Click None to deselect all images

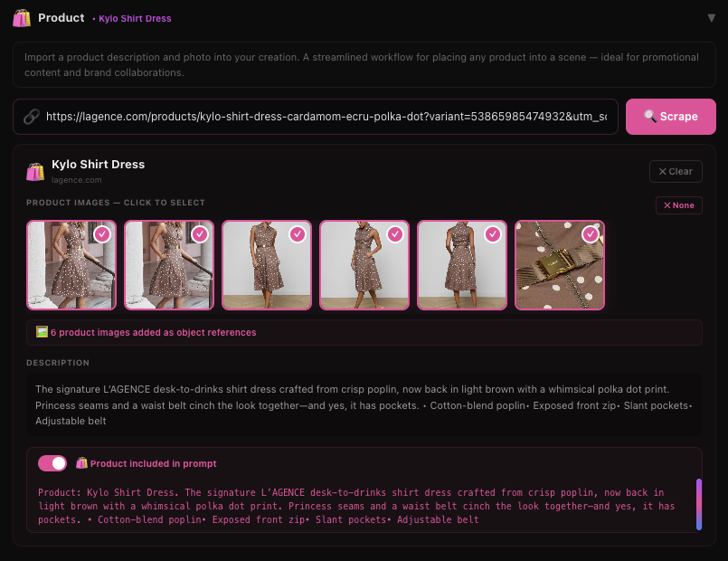click(678, 205)
